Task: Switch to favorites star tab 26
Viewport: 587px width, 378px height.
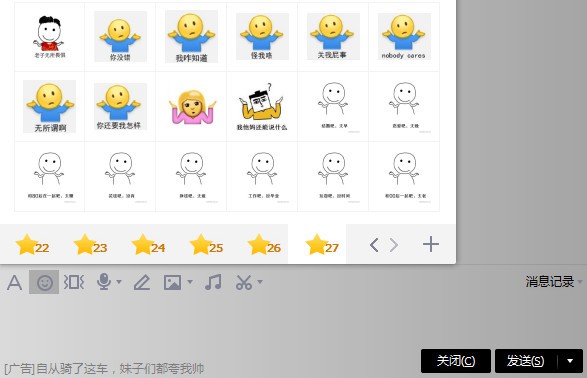Action: point(264,244)
